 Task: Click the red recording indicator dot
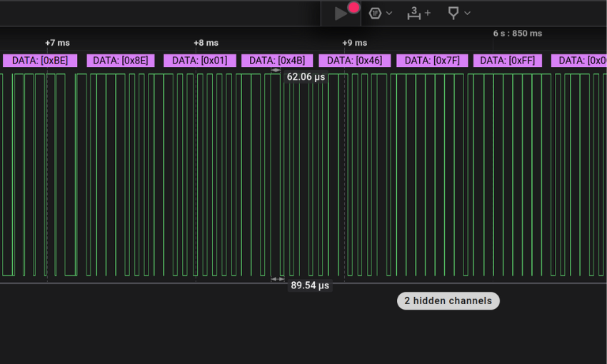(353, 8)
